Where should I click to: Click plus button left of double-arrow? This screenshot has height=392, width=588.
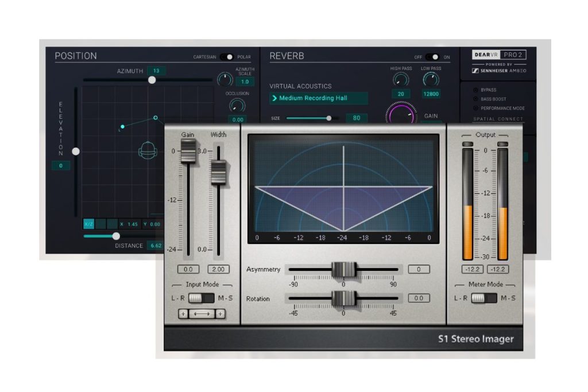[x=183, y=314]
